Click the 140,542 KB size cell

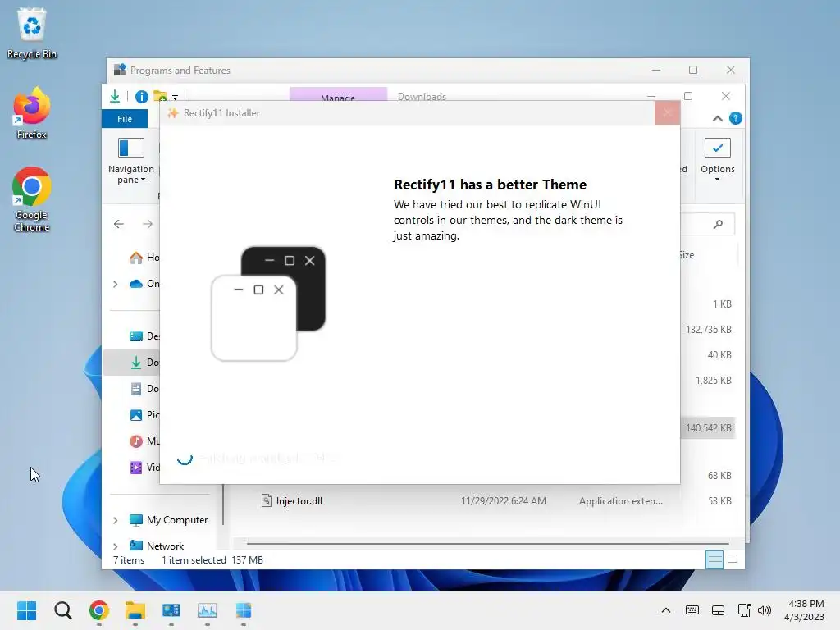click(x=708, y=428)
